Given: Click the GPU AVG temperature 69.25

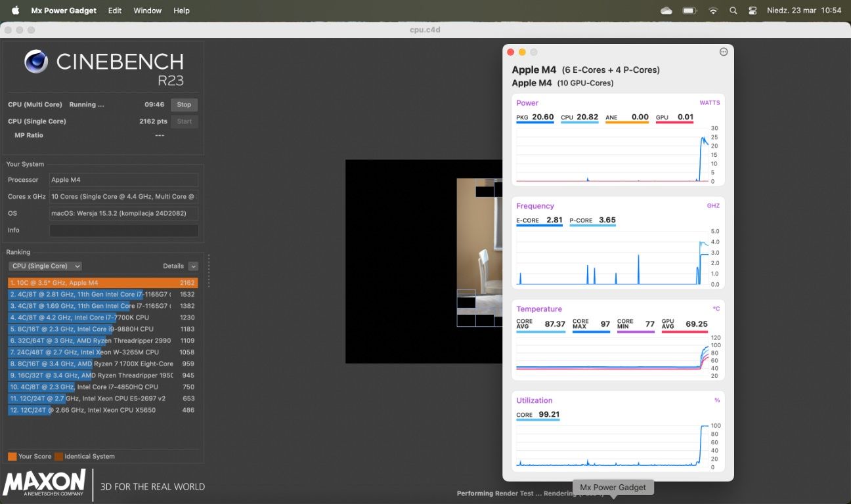Looking at the screenshot, I should point(697,324).
